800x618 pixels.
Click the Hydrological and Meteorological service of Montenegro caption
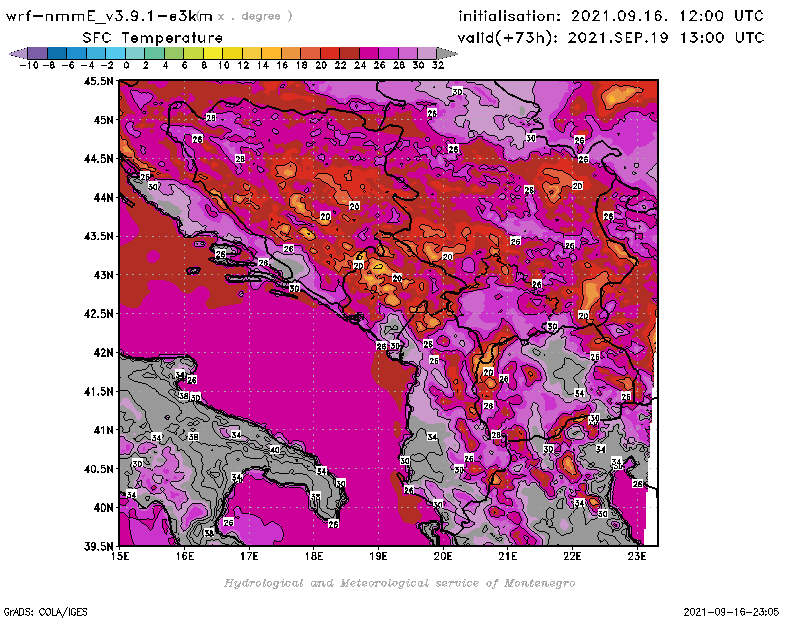[x=399, y=583]
